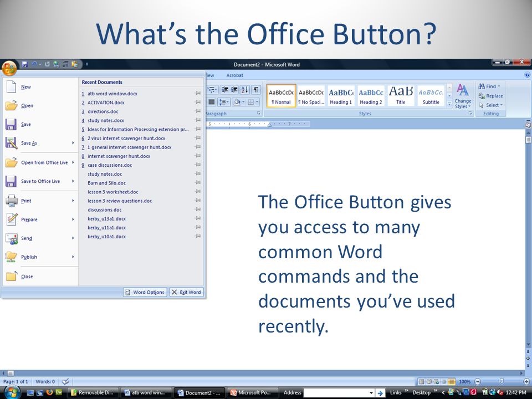Screen dimensions: 532x399
Task: Click the Sort A-Z icon in Paragraph group
Action: [244, 90]
